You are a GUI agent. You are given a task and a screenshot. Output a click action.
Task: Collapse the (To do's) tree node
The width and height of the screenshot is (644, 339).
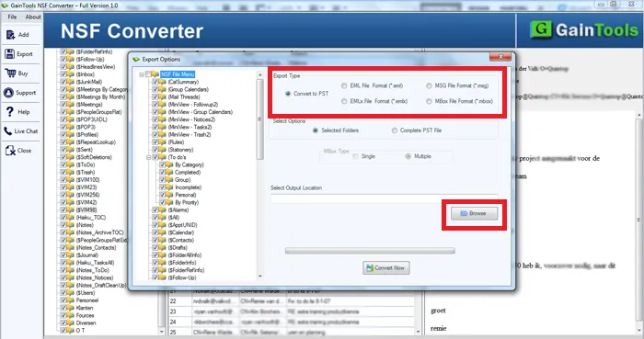[x=149, y=157]
